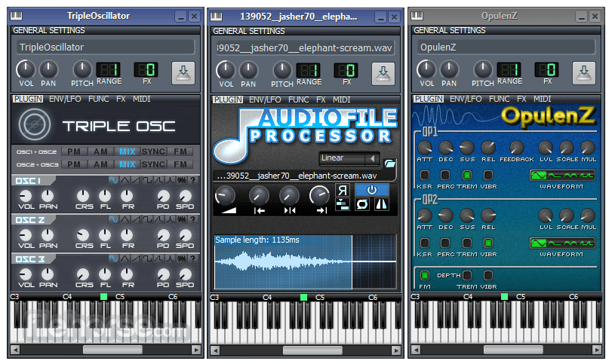
Task: Select square wave for OSC 2
Action: [148, 219]
